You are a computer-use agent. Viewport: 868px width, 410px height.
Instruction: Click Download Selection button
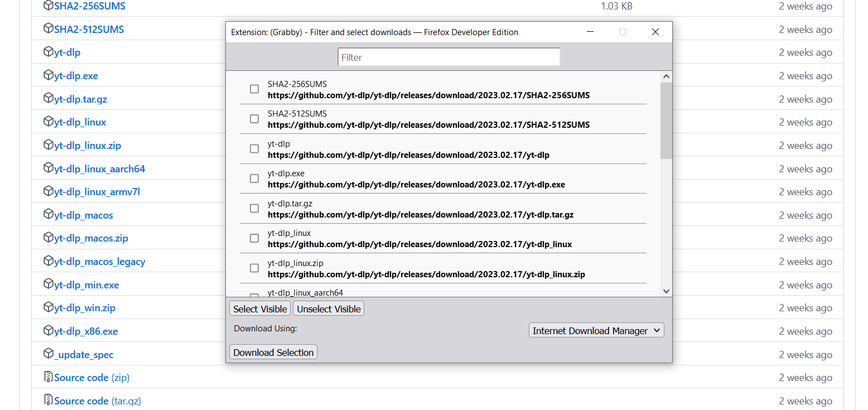(273, 353)
